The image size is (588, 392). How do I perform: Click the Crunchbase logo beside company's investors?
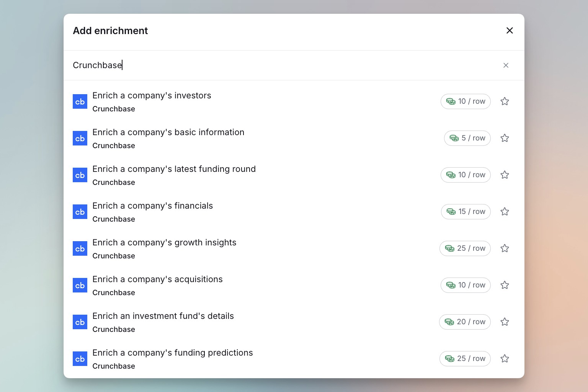click(x=80, y=101)
